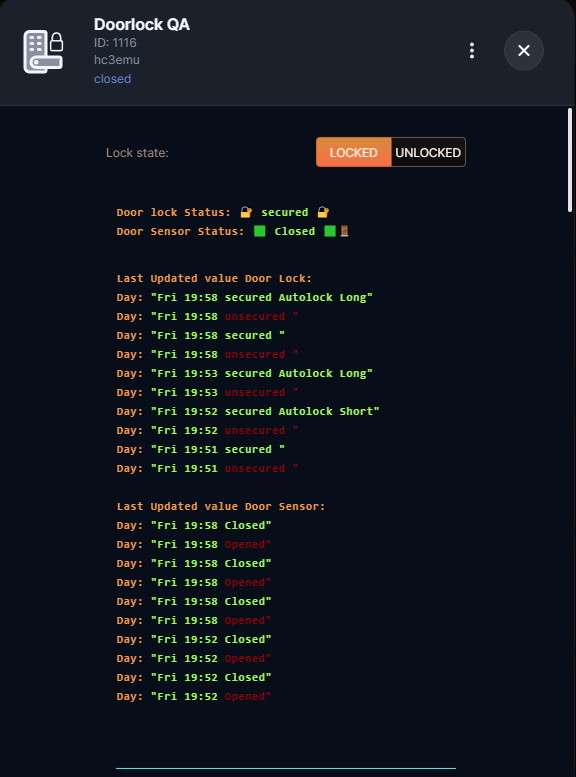Click the vertical scrollbar thumb
This screenshot has height=777, width=576.
pos(570,161)
